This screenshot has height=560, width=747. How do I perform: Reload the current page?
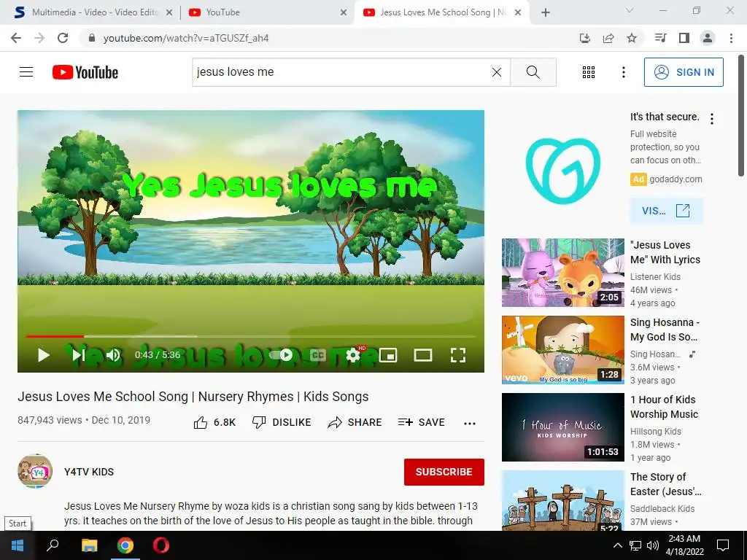[x=63, y=38]
